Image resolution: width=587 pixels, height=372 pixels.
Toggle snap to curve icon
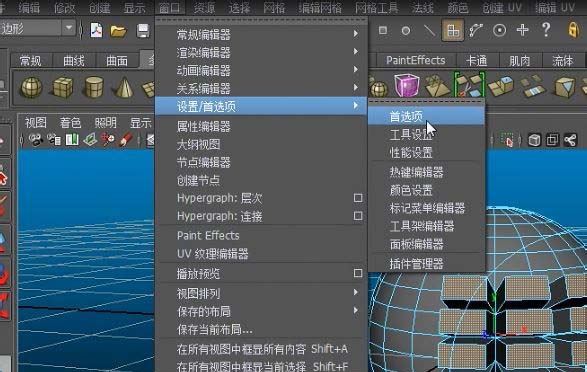coord(475,30)
